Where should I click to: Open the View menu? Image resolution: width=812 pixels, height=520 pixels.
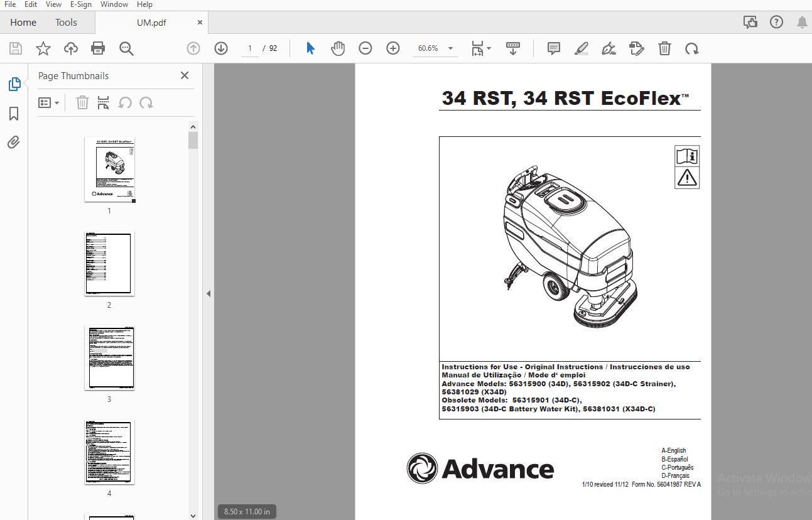(x=53, y=4)
